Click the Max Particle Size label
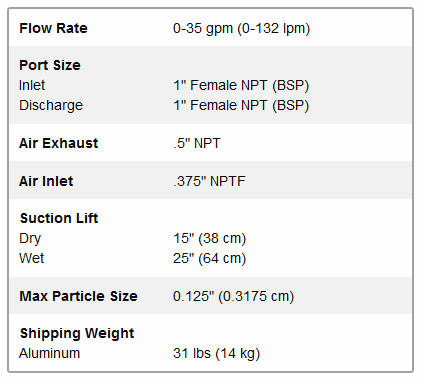The height and width of the screenshot is (379, 423). click(78, 296)
